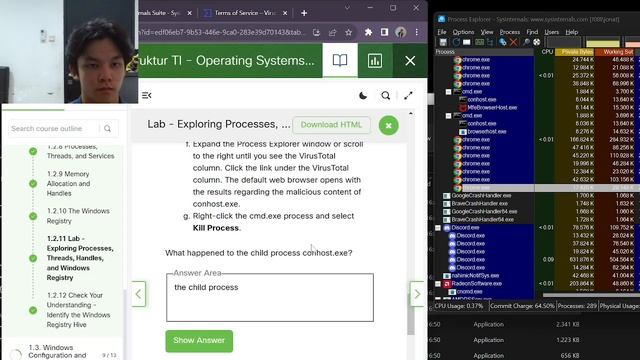Collapse the course outline sidebar icon
The width and height of the screenshot is (640, 360).
click(147, 95)
